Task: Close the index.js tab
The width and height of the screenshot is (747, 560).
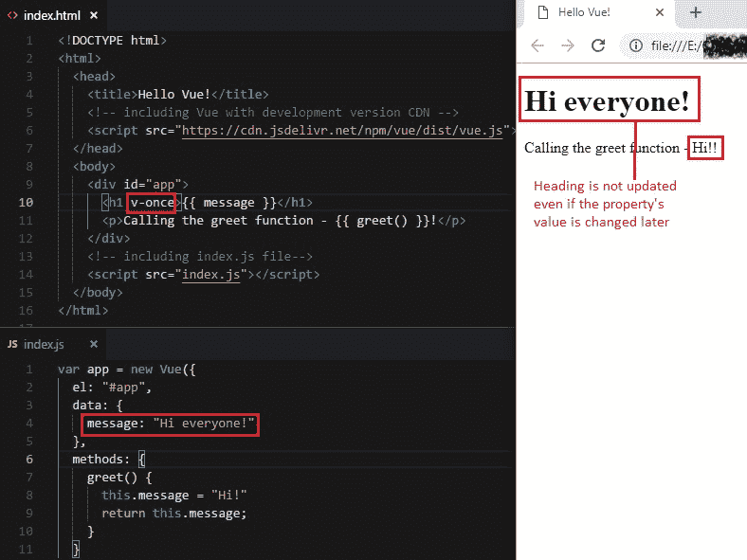Action: point(94,344)
